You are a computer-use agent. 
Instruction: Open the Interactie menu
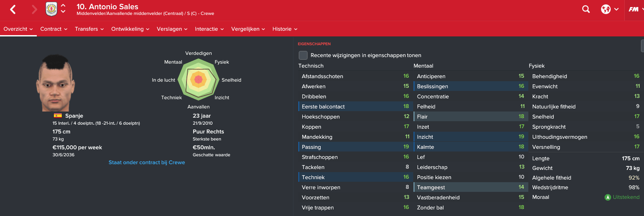point(209,29)
